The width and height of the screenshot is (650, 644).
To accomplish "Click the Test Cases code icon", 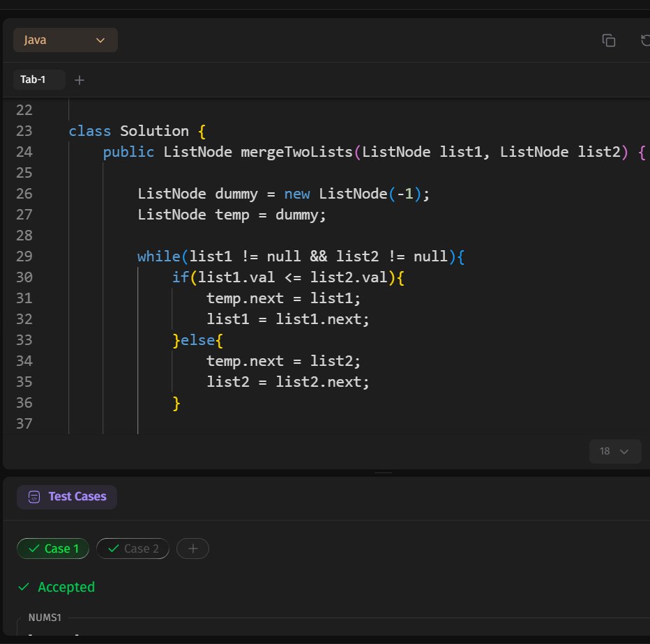I will point(34,496).
